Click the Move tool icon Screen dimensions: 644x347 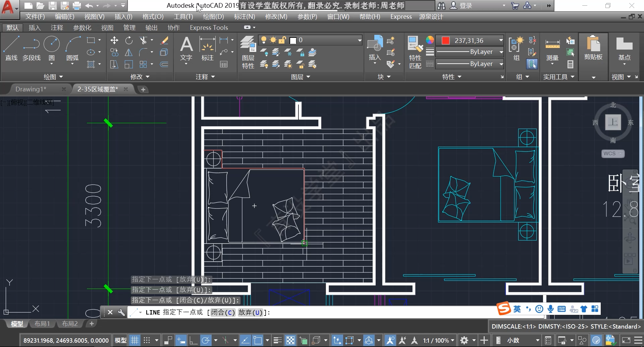(x=114, y=41)
